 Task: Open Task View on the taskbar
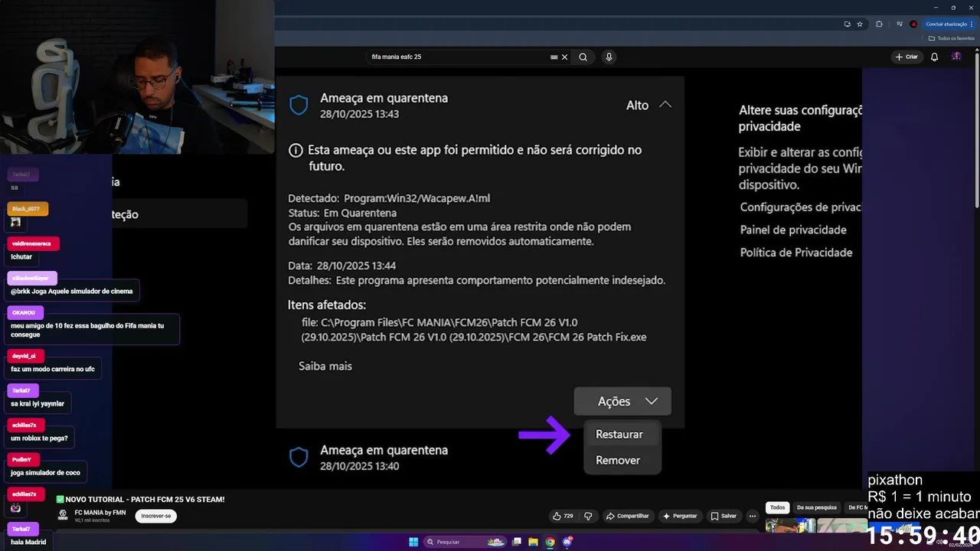pos(517,542)
